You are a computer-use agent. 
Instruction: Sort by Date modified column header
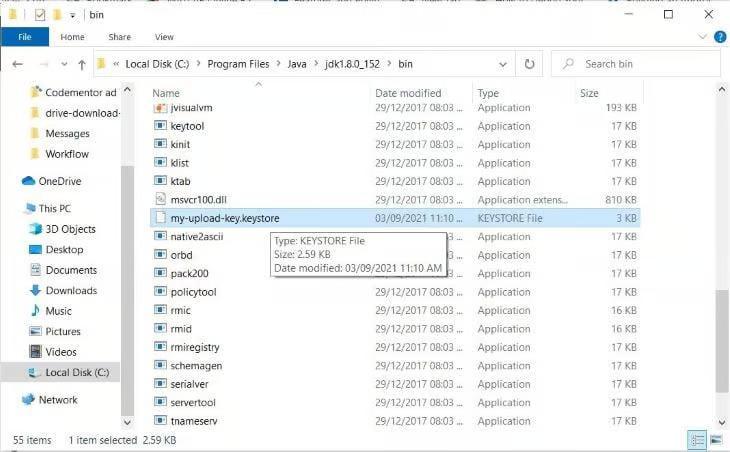tap(408, 93)
